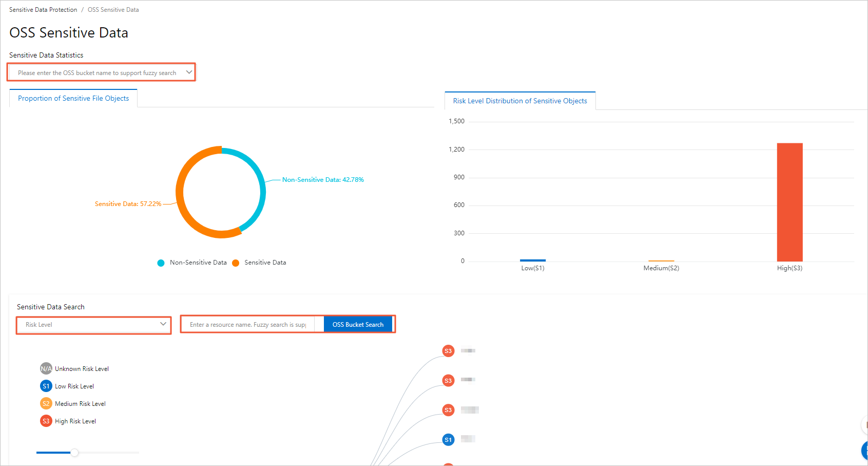The height and width of the screenshot is (466, 868).
Task: Click 'Sensitive Data: 57.22%' label
Action: [128, 204]
